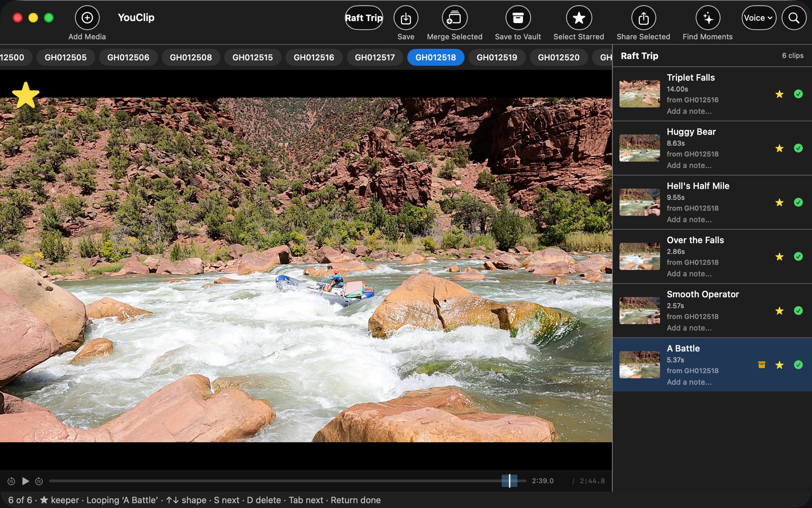Toggle star on Triplet Falls clip
812x508 pixels.
click(779, 94)
